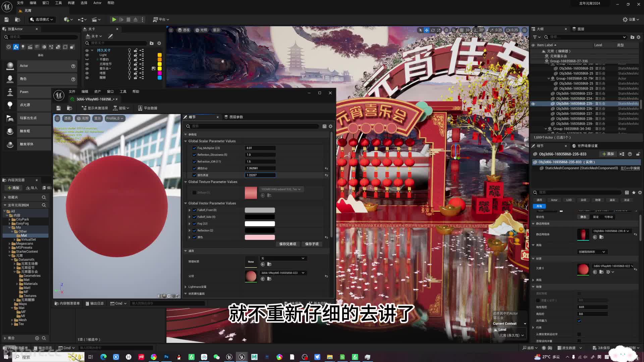644x362 pixels.
Task: Click the 1.22237 value input field
Action: coord(260,175)
